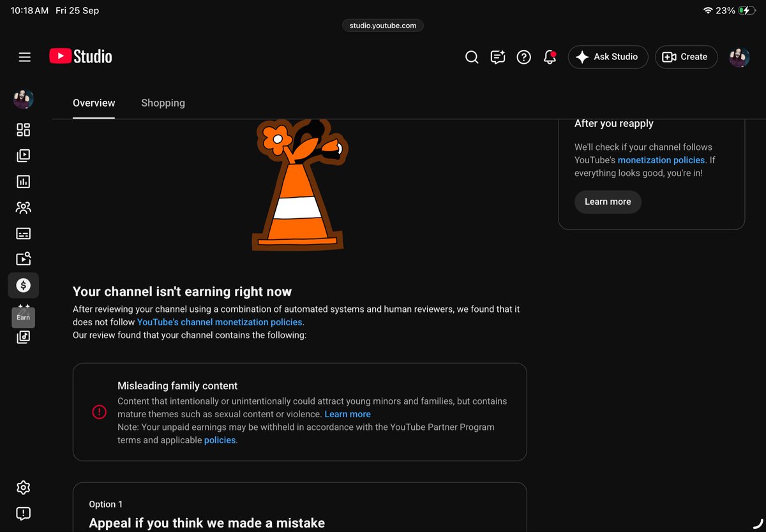Screen dimensions: 766x532
Task: Select the 'Misleading family content' heading
Action: coord(177,386)
